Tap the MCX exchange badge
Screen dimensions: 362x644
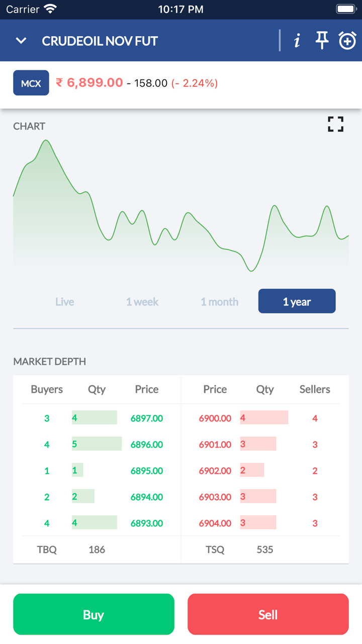tap(31, 83)
